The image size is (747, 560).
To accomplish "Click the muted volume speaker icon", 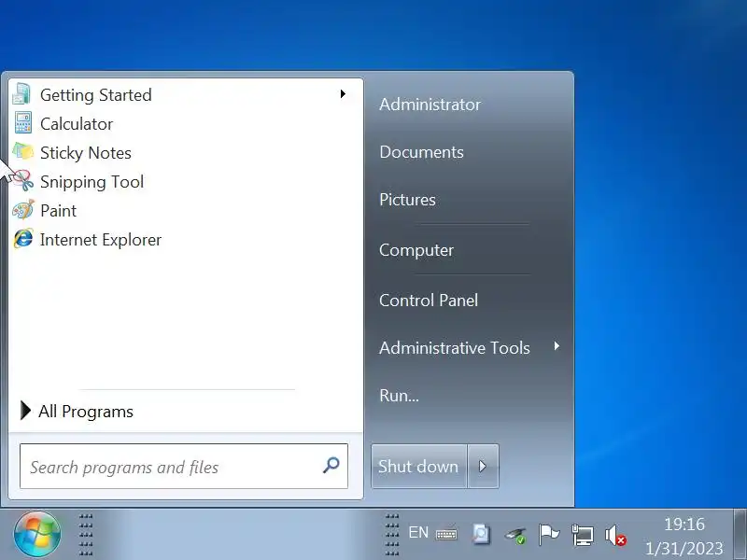I will coord(615,535).
